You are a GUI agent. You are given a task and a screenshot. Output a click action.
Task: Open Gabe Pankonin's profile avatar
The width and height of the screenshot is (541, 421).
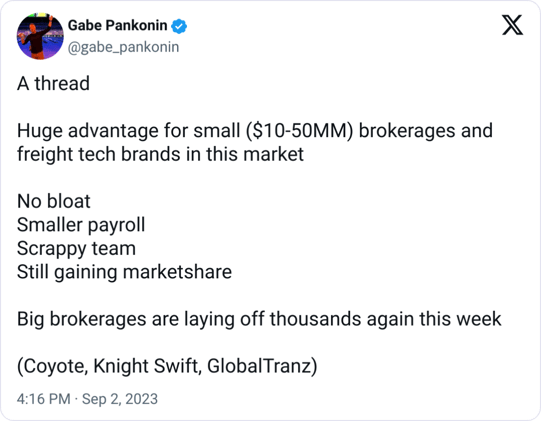(x=40, y=36)
